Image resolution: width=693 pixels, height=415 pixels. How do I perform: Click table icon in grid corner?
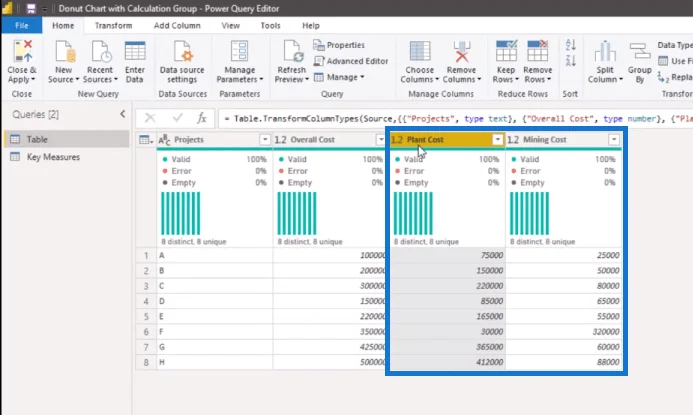pyautogui.click(x=145, y=140)
